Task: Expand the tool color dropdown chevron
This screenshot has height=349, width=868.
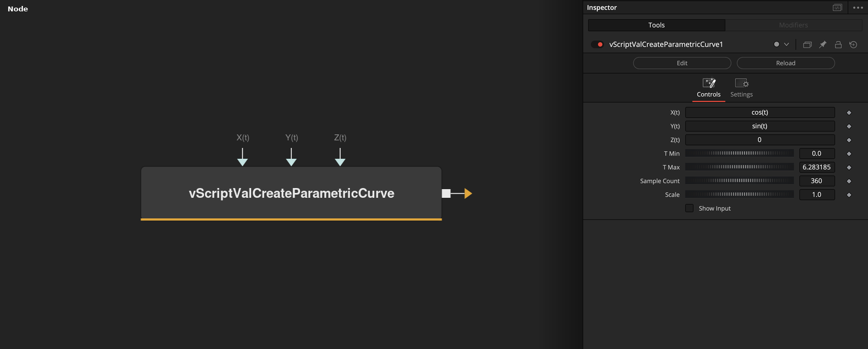Action: pyautogui.click(x=786, y=44)
